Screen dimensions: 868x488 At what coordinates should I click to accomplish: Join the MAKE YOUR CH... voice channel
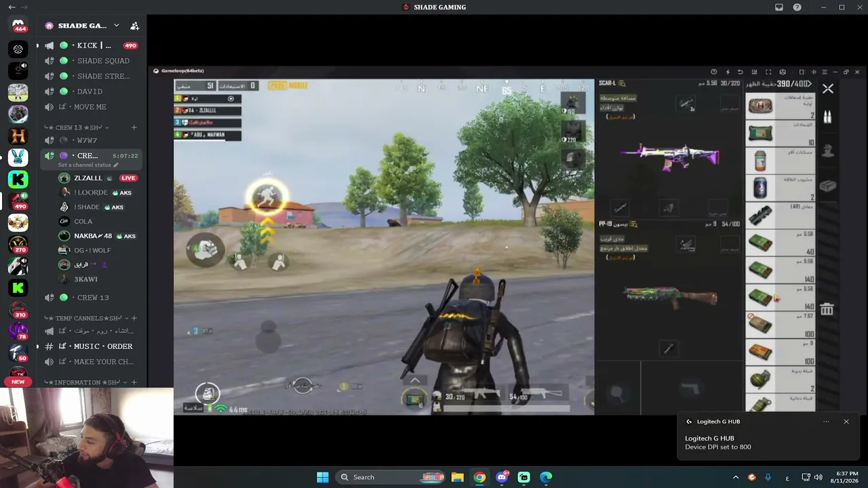92,362
